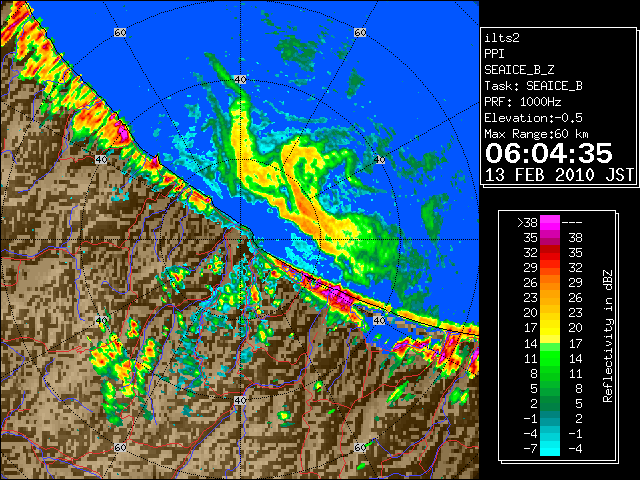Click the '>38' legend label
640x480 pixels.
[527, 223]
